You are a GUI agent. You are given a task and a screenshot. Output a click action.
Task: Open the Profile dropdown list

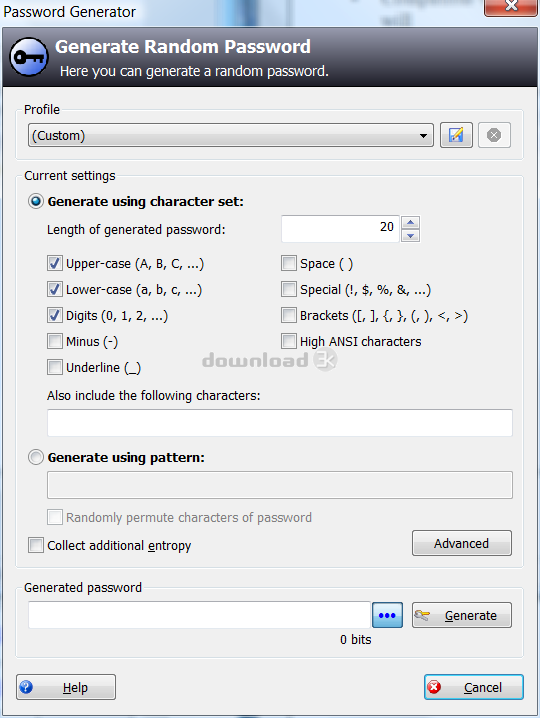coord(231,135)
